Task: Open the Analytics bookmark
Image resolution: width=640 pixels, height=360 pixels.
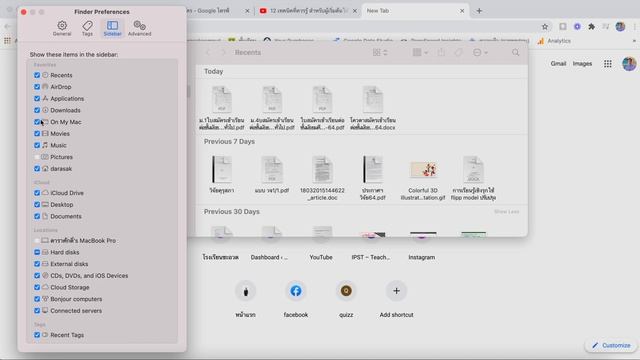Action: (554, 41)
